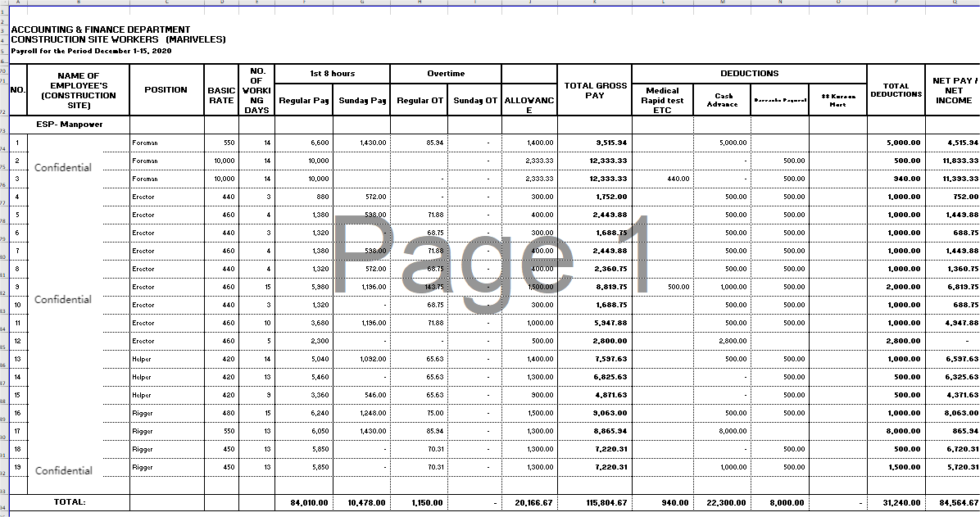Click total gross pay 115,804.67
980x517 pixels.
pyautogui.click(x=605, y=502)
